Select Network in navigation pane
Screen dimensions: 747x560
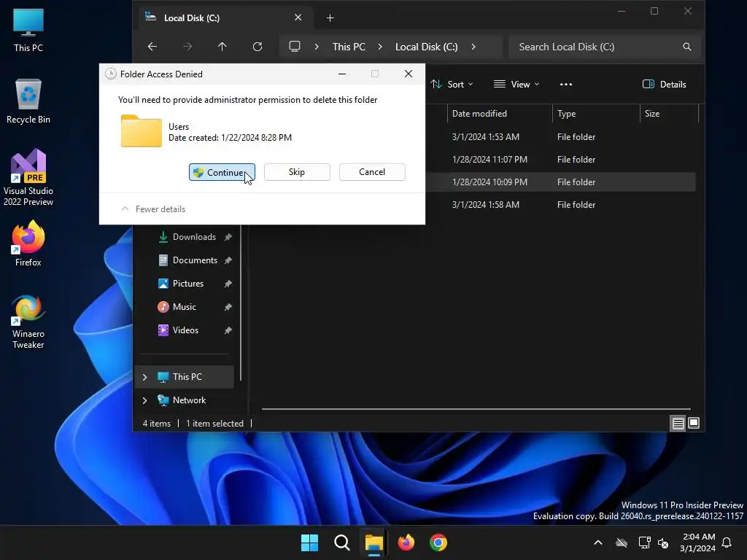[x=185, y=400]
